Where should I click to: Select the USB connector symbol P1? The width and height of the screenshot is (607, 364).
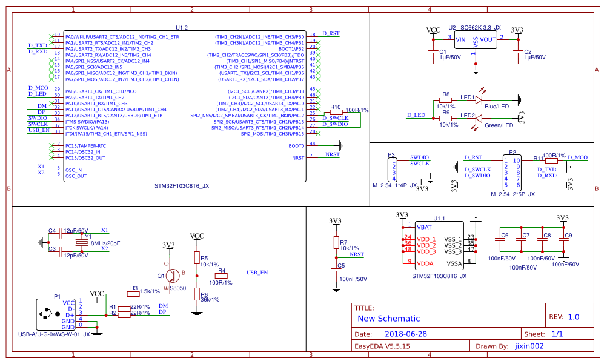pos(56,314)
